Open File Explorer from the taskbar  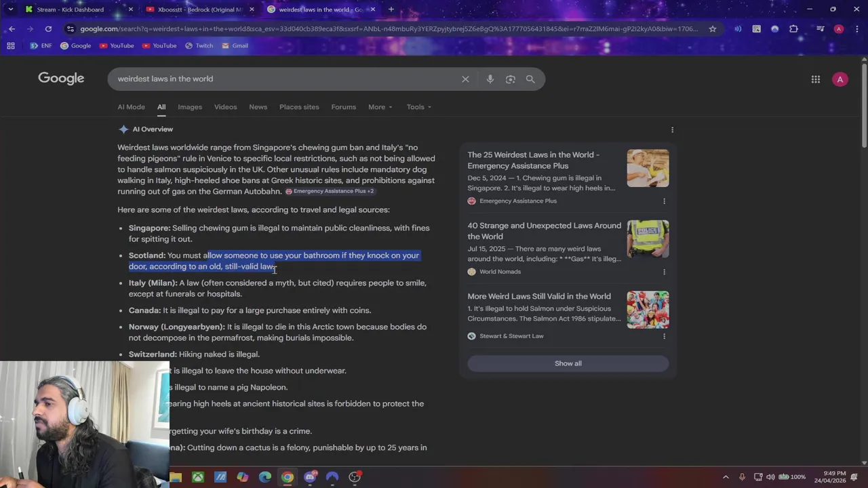(176, 477)
